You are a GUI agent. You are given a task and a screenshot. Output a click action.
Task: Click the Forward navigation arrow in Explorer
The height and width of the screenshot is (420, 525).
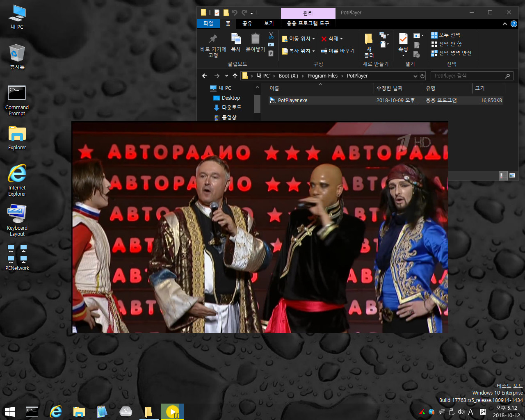click(x=217, y=76)
